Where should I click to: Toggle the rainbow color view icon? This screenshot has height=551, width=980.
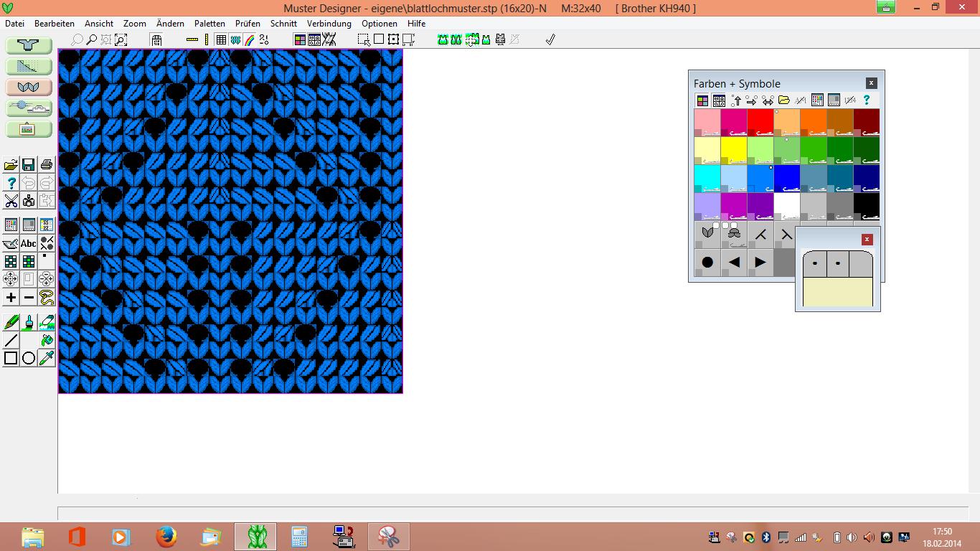249,39
